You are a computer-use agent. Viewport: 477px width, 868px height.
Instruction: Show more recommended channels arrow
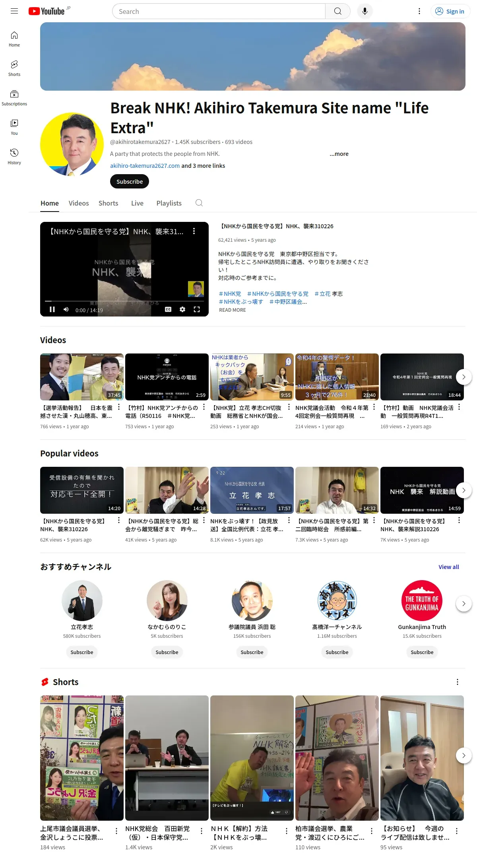[x=463, y=604]
